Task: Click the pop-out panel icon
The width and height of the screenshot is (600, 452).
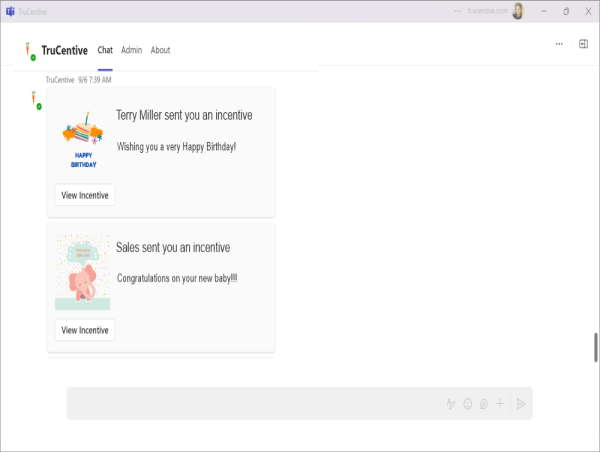Action: pyautogui.click(x=583, y=44)
